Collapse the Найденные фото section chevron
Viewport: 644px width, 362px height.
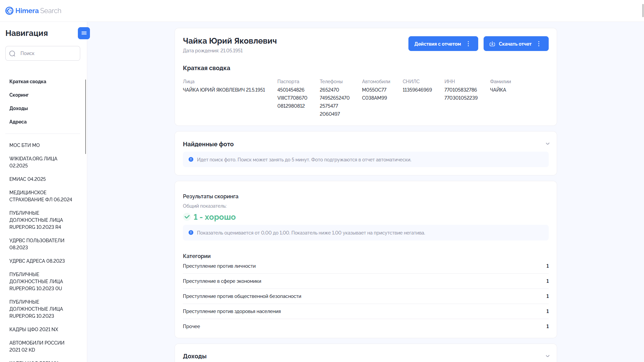548,144
